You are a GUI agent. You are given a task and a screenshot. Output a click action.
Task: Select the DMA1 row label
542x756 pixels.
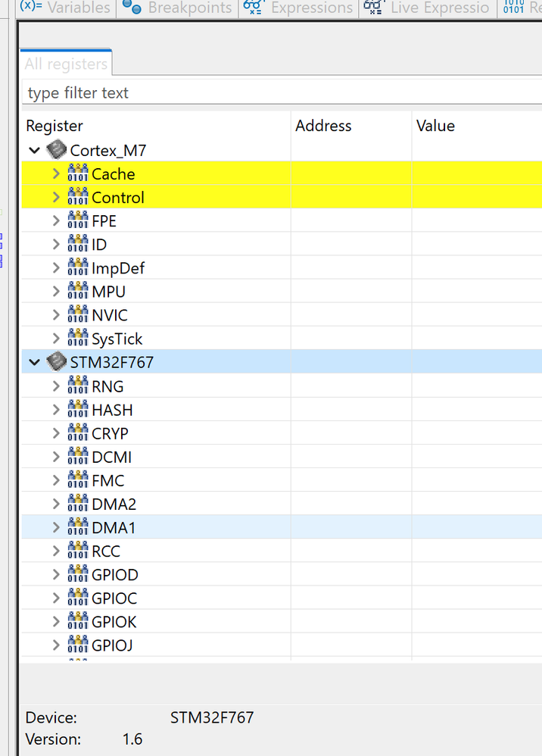[114, 528]
